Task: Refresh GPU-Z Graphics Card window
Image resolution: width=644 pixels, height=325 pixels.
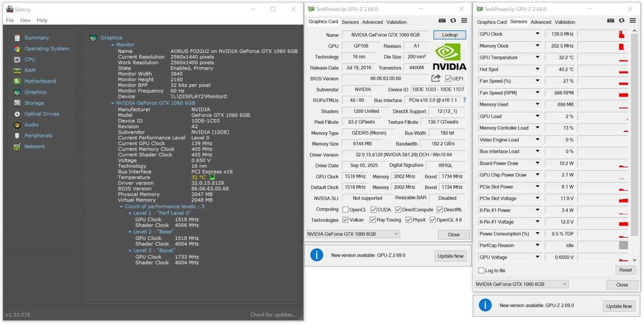Action: click(453, 21)
